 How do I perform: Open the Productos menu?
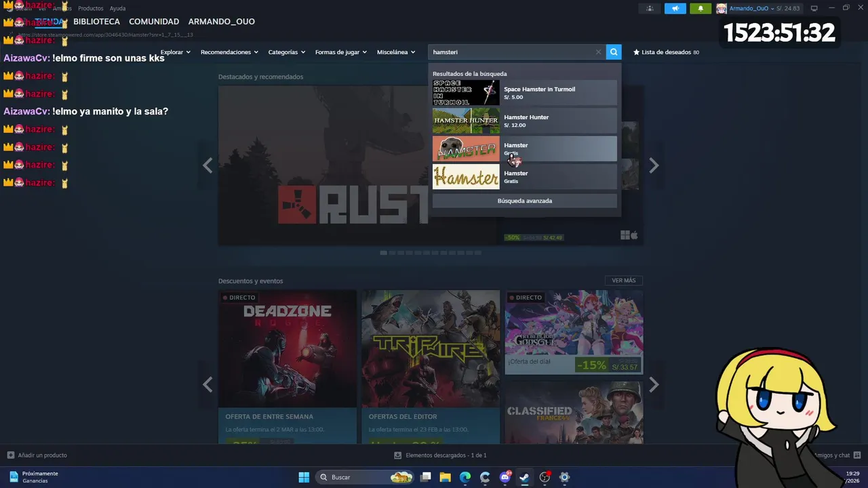91,8
